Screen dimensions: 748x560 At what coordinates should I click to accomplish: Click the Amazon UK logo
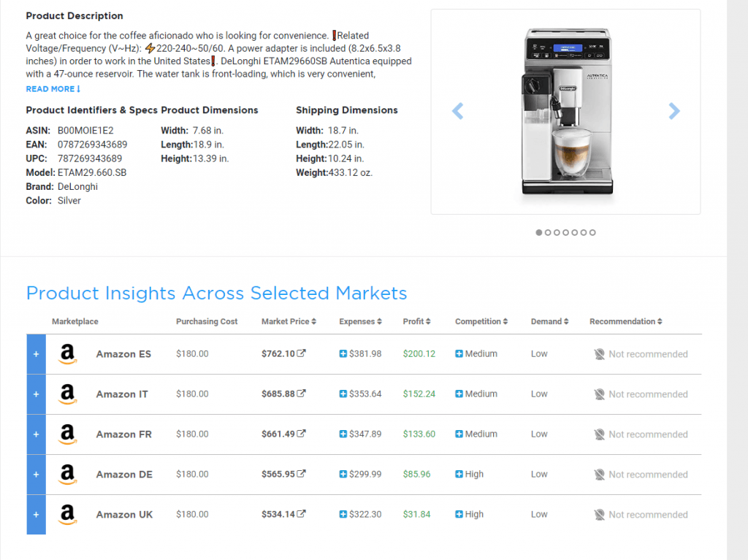point(68,514)
